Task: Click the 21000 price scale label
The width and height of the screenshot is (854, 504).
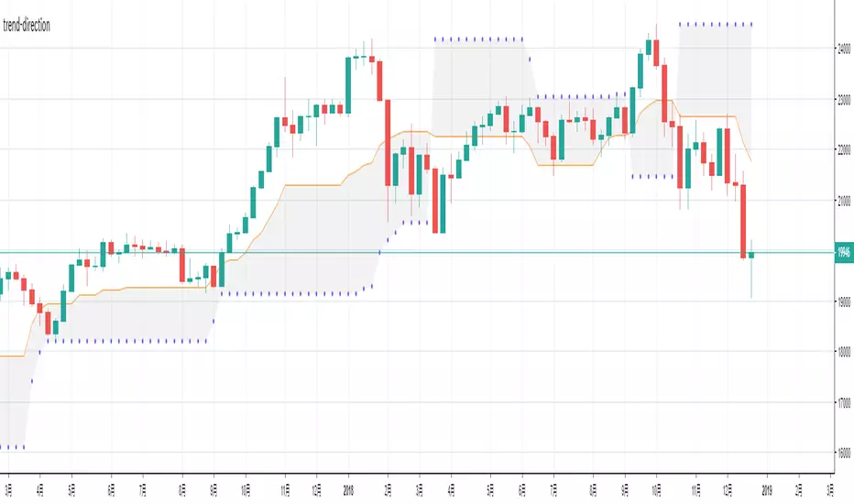Action: [x=843, y=201]
